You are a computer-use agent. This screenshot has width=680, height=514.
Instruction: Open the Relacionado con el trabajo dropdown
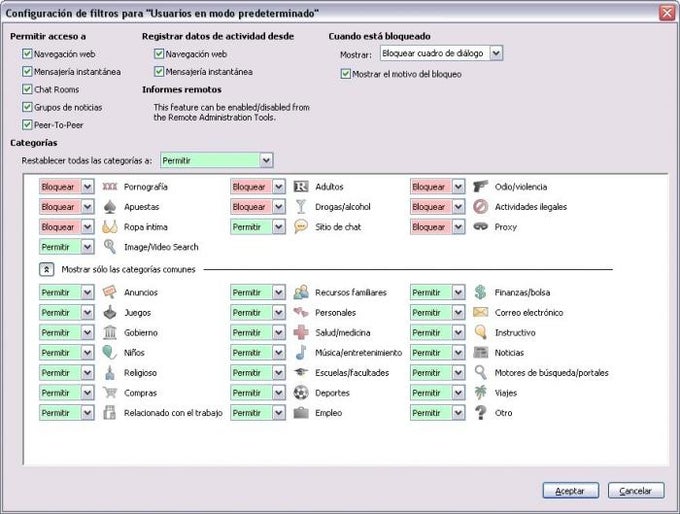[67, 413]
